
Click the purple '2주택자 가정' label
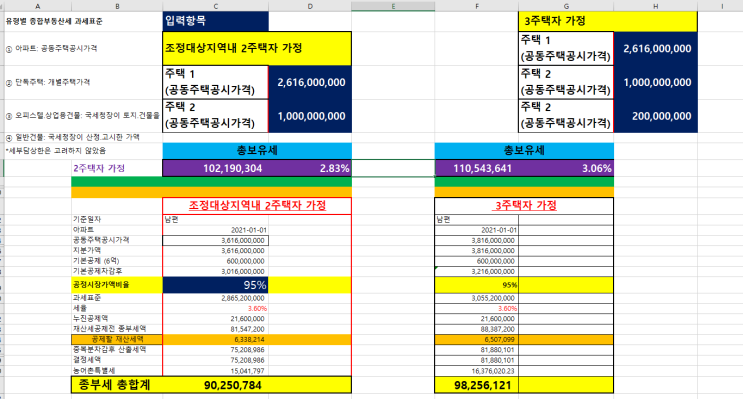point(99,168)
